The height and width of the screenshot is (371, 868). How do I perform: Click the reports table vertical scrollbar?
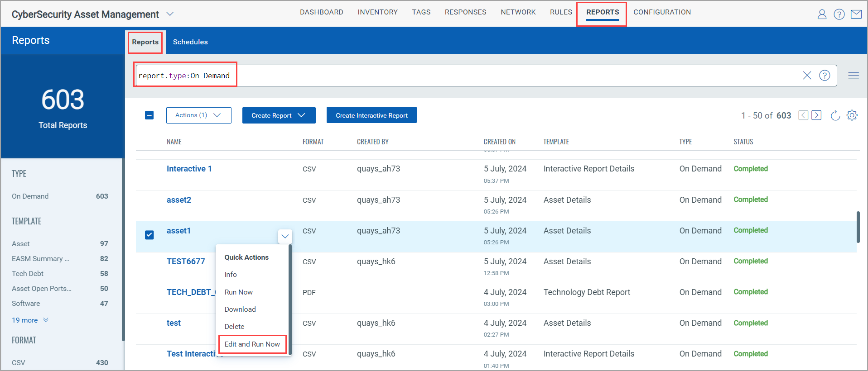pyautogui.click(x=858, y=227)
